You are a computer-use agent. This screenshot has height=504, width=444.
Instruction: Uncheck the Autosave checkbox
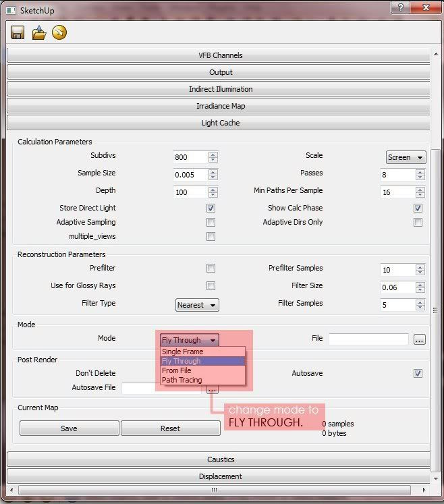tap(418, 373)
